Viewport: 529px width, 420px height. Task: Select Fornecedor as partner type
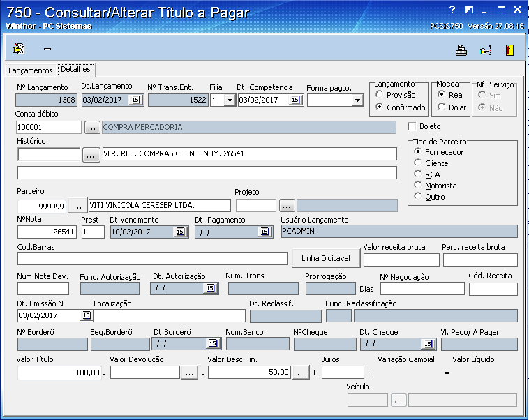pos(417,151)
